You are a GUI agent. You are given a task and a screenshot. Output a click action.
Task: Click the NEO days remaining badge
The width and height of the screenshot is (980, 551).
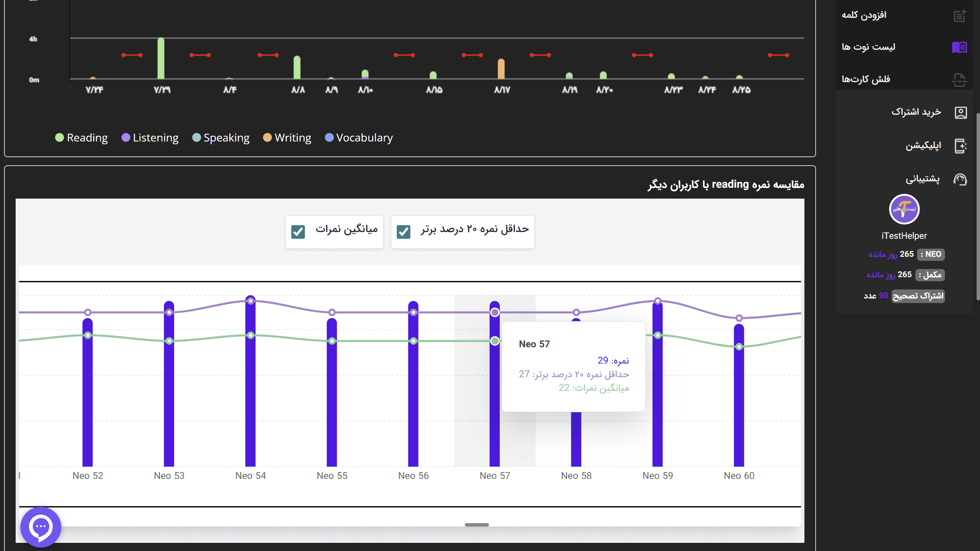[x=931, y=254]
